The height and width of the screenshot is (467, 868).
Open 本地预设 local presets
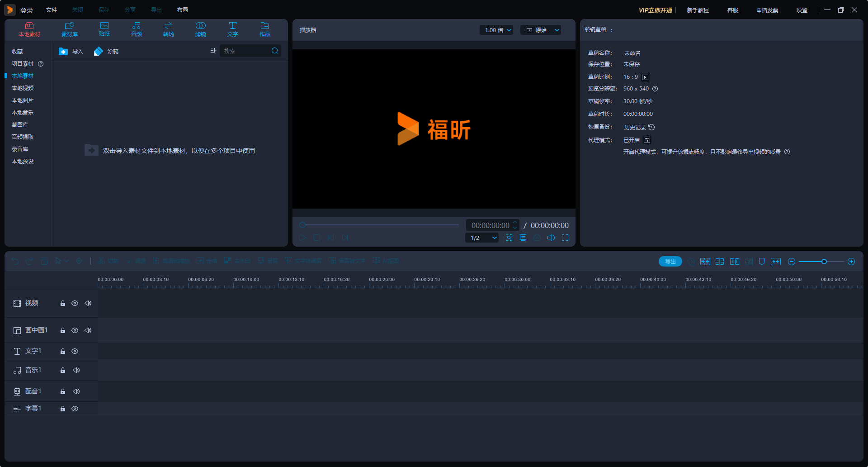(23, 162)
